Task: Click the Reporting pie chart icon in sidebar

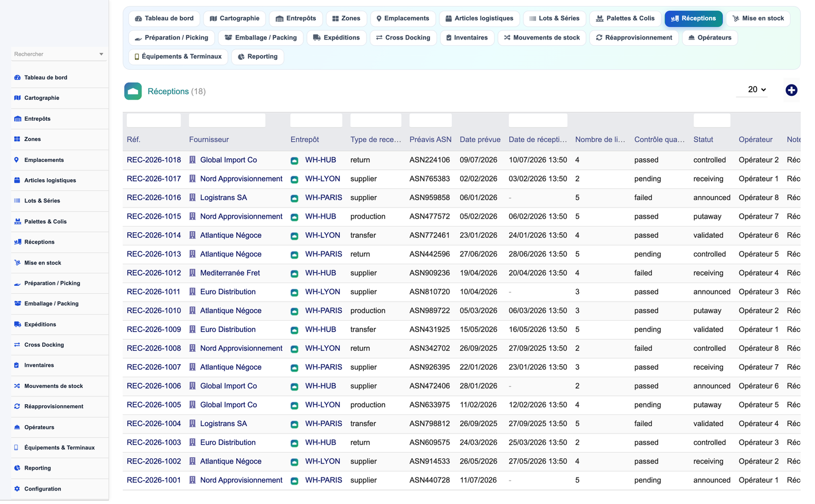Action: (17, 468)
